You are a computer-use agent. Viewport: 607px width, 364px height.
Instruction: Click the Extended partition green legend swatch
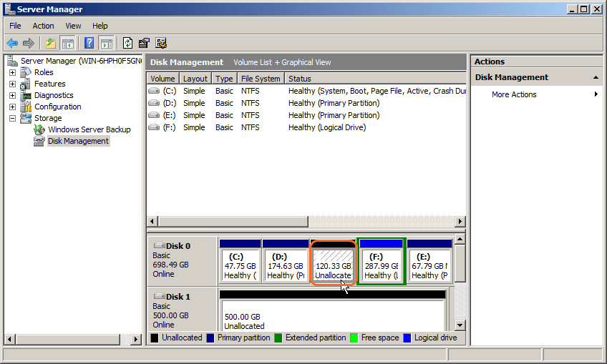278,338
